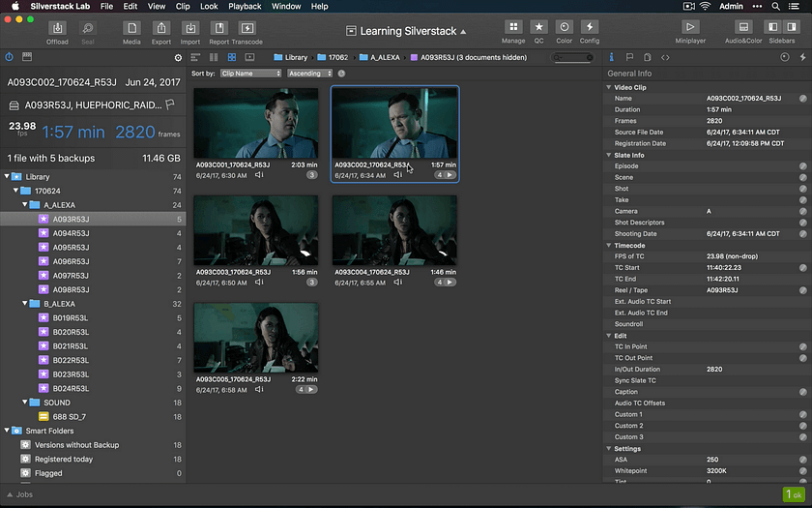
Task: Open the Ascending sort order dropdown
Action: [309, 74]
